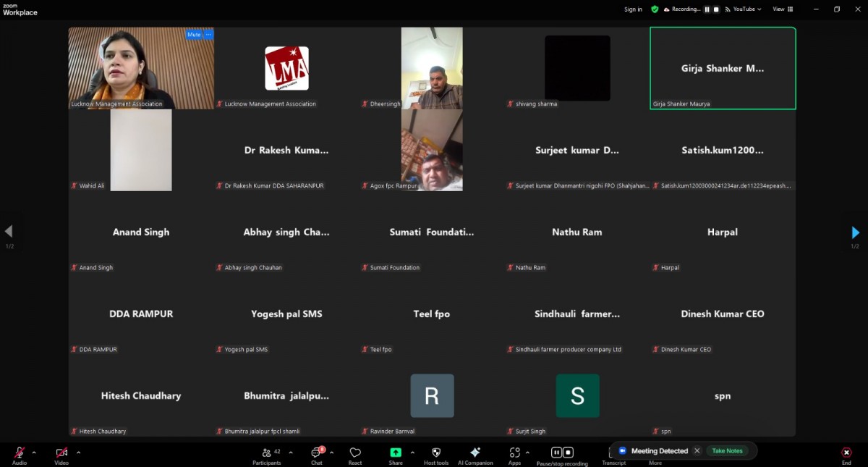Pause recording in the bottom toolbar
Screen dimensions: 868x467
(557, 453)
